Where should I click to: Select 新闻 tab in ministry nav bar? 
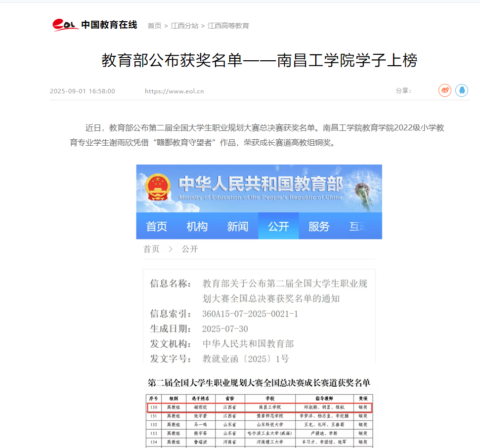pyautogui.click(x=238, y=226)
